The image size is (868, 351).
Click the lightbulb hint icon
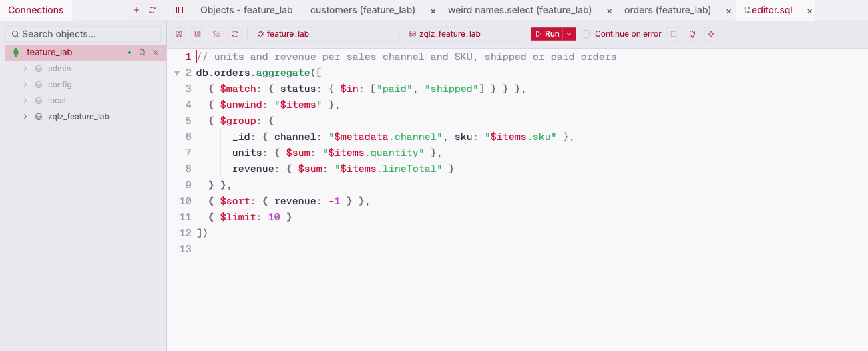tap(692, 34)
